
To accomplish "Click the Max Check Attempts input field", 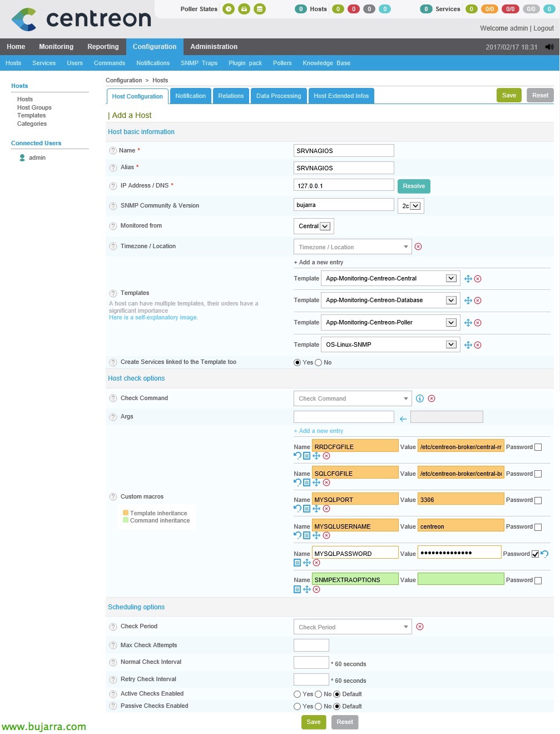I will click(x=311, y=646).
